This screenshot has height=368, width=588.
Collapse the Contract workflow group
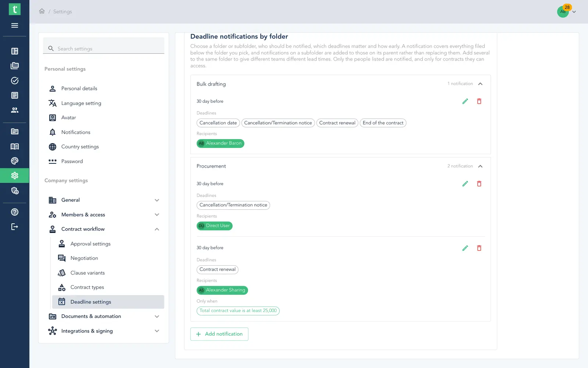coord(104,229)
